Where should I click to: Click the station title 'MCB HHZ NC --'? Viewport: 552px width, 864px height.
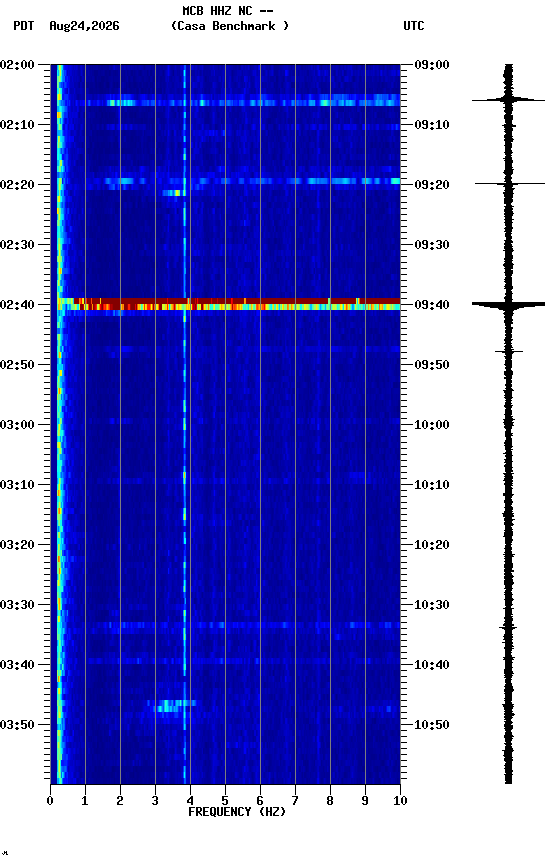point(228,11)
